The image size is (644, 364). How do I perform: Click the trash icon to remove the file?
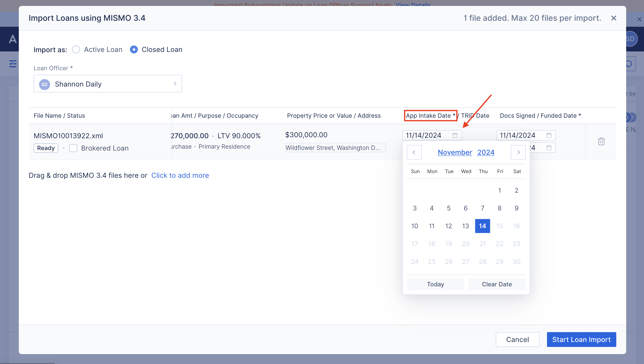pyautogui.click(x=601, y=141)
